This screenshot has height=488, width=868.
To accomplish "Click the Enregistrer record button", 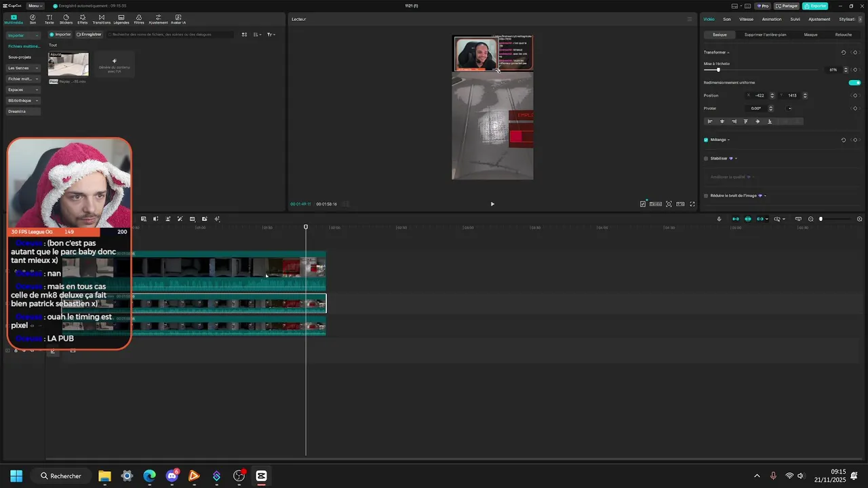I will click(x=89, y=35).
